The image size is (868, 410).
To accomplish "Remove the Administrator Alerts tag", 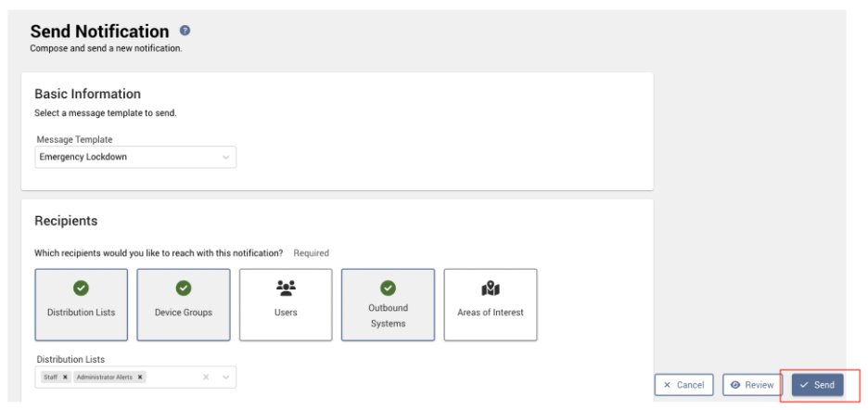I will (140, 378).
